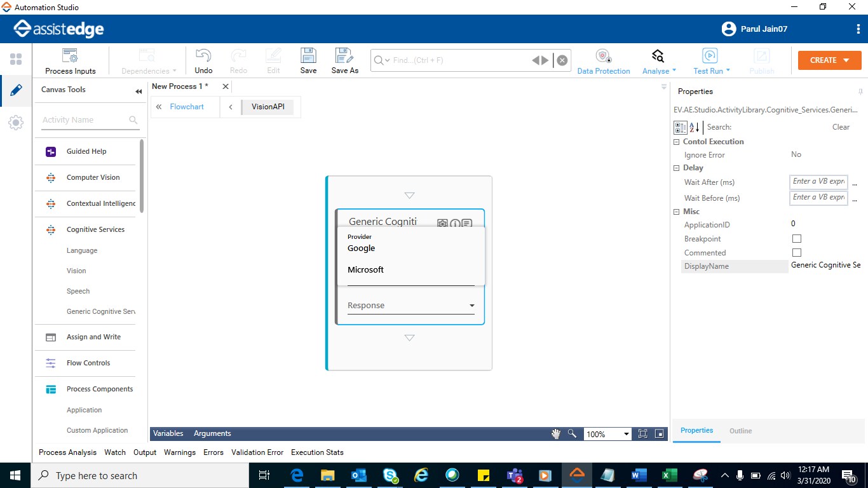Open the Variables tab
The image size is (868, 488).
168,433
